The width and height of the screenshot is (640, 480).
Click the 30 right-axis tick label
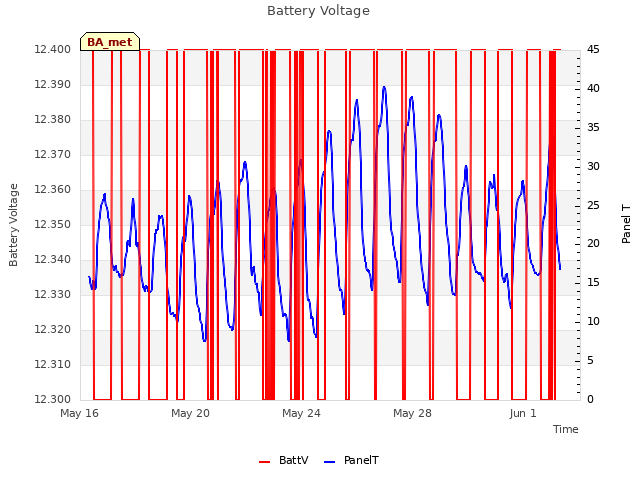593,167
